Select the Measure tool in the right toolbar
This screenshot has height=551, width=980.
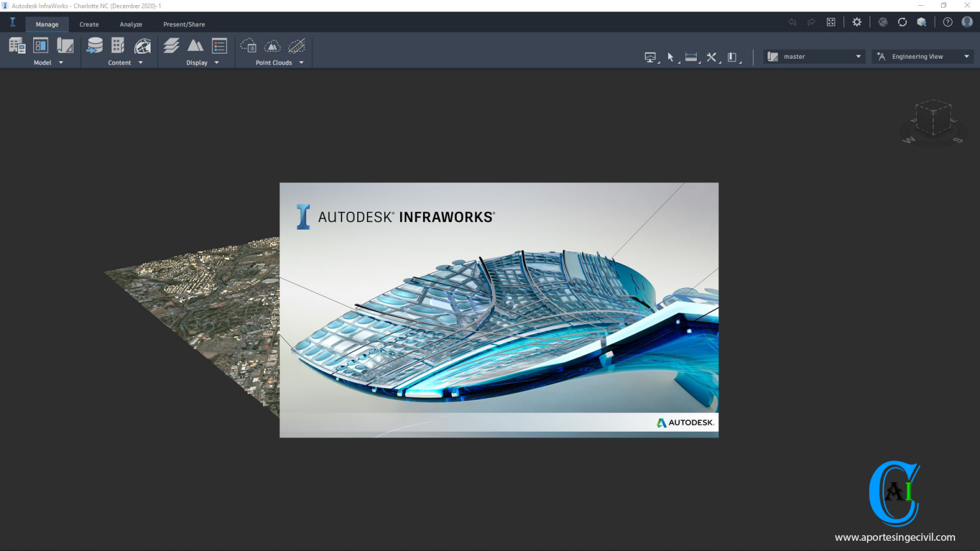point(691,56)
